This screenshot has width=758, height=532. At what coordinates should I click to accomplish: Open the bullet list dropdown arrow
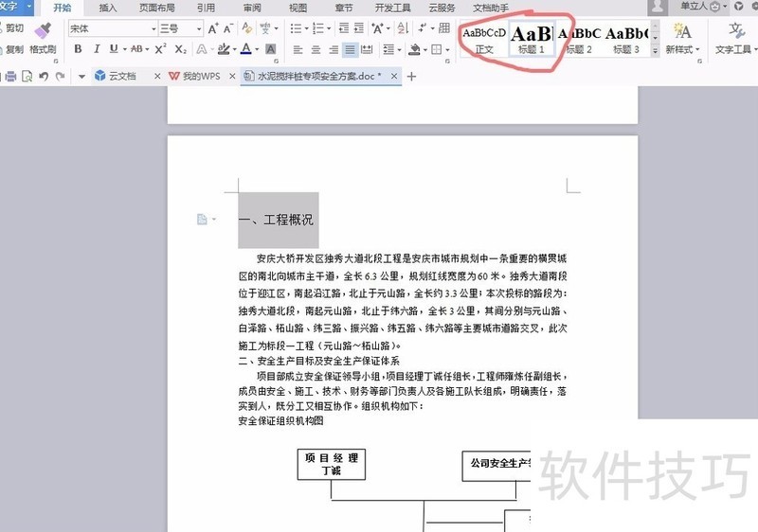(306, 29)
